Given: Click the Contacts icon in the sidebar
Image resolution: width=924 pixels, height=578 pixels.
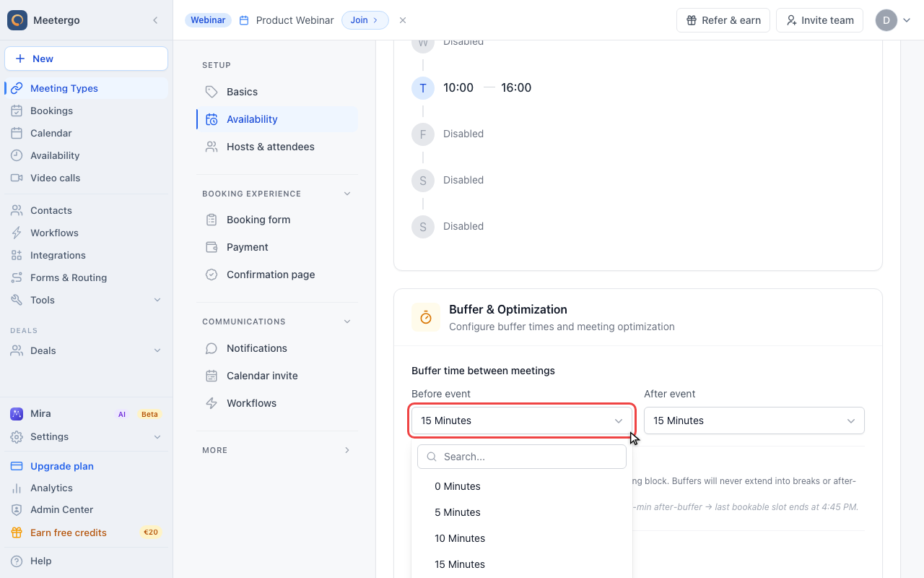Looking at the screenshot, I should tap(17, 210).
